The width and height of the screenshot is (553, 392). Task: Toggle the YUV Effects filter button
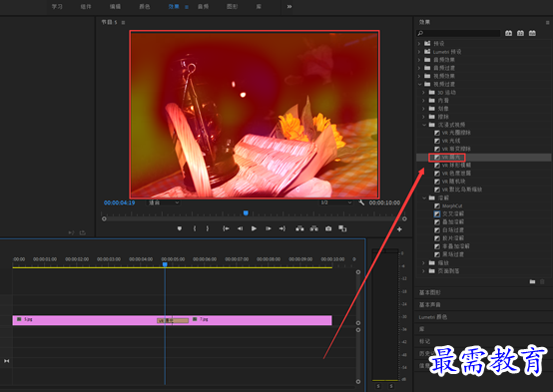(532, 33)
